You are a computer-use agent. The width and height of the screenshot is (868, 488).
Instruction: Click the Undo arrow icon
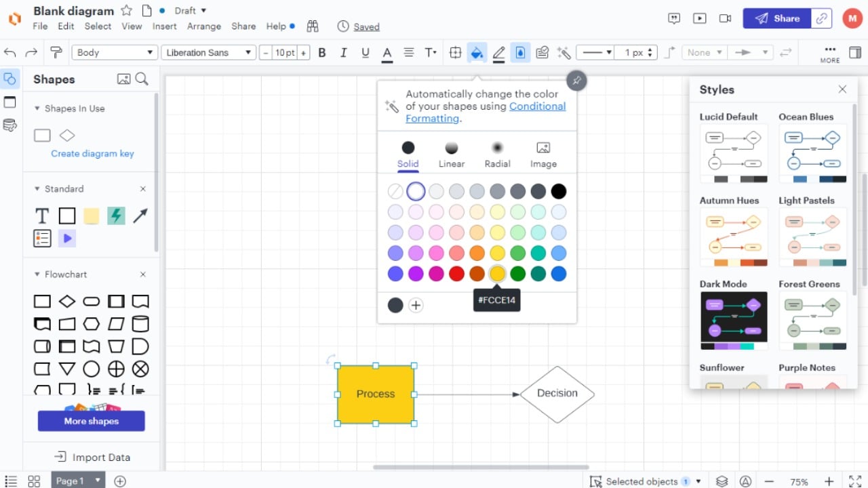click(x=10, y=53)
